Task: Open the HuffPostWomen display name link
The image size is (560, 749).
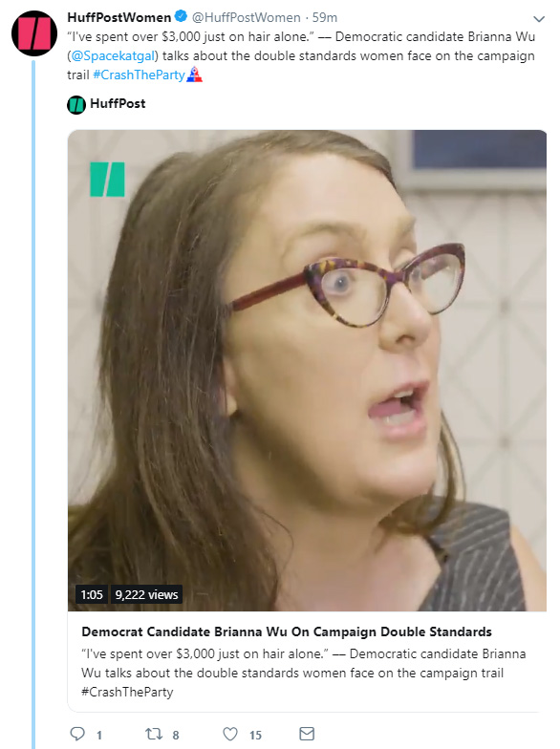Action: tap(118, 17)
